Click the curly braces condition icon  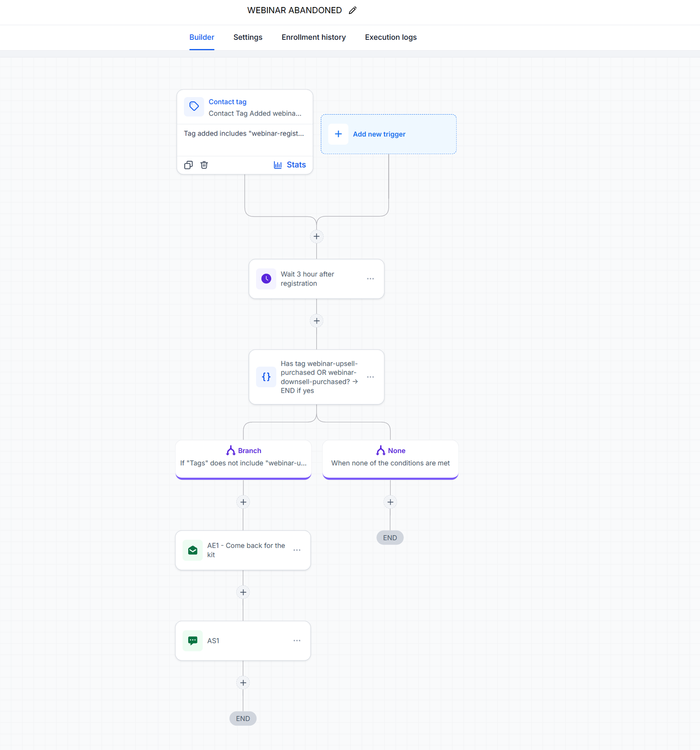(266, 377)
